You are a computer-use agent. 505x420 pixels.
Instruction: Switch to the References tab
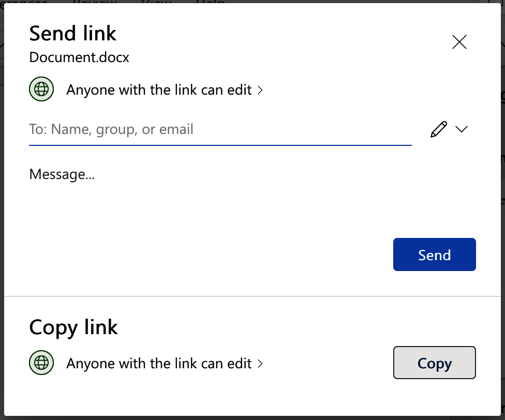[x=23, y=4]
